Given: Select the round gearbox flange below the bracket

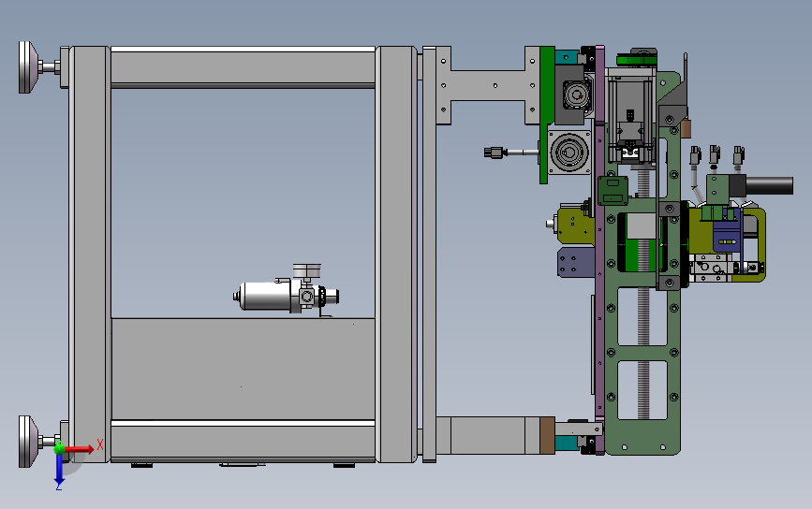Looking at the screenshot, I should 569,153.
